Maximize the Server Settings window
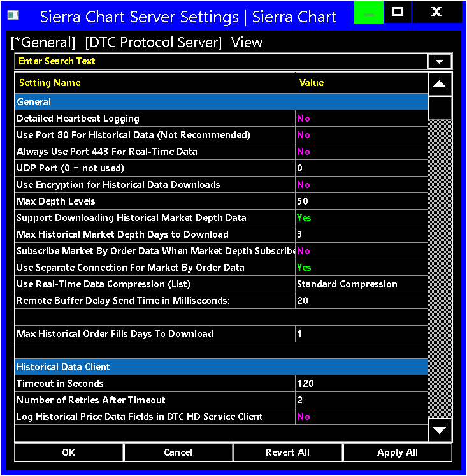Image resolution: width=467 pixels, height=476 pixels. click(x=397, y=12)
